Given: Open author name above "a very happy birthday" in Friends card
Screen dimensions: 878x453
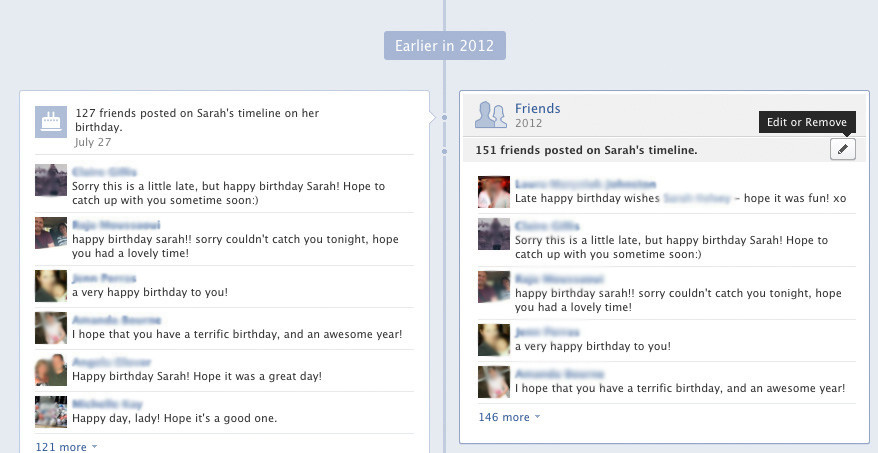Looking at the screenshot, I should point(547,332).
